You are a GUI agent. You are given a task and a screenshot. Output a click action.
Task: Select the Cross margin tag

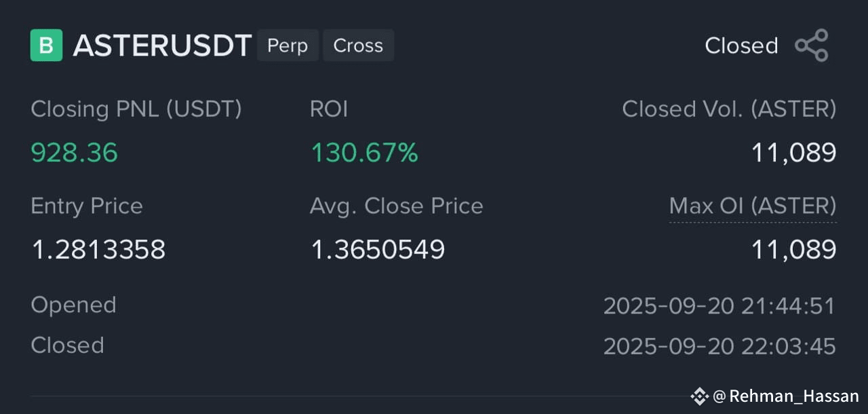click(x=358, y=45)
